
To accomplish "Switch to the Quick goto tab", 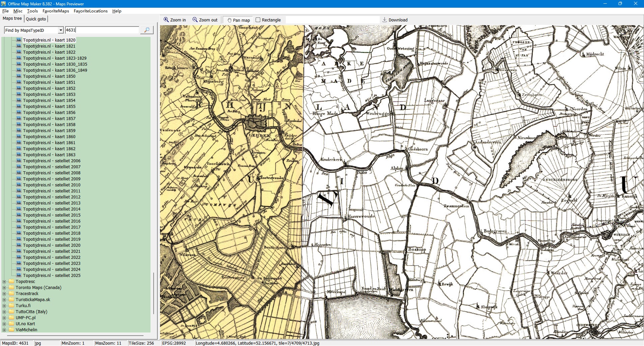I will pyautogui.click(x=36, y=19).
